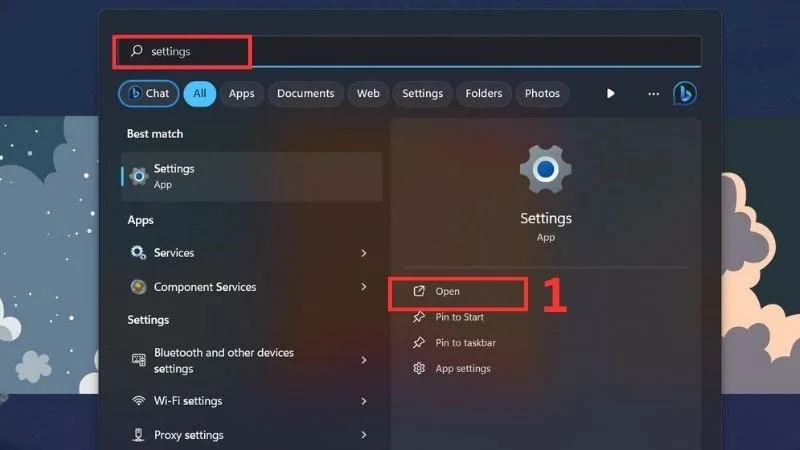Click the Settings section heading

click(148, 320)
